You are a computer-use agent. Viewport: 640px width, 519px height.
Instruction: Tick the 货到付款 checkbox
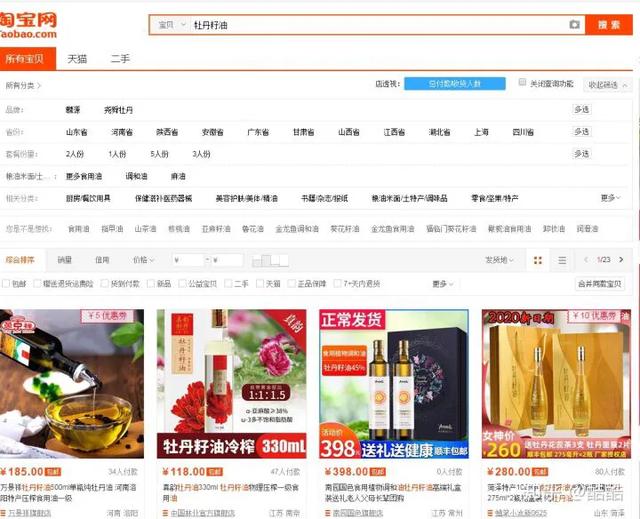(x=106, y=284)
